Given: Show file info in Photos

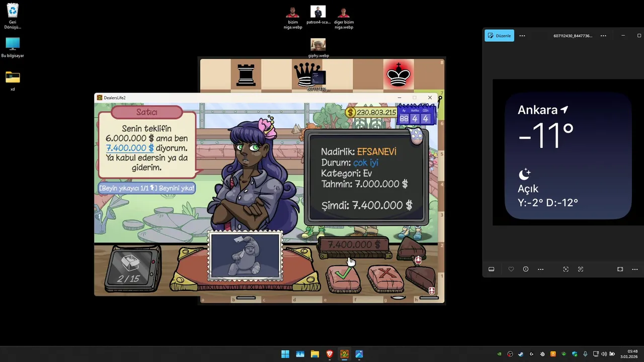Looking at the screenshot, I should 526,269.
